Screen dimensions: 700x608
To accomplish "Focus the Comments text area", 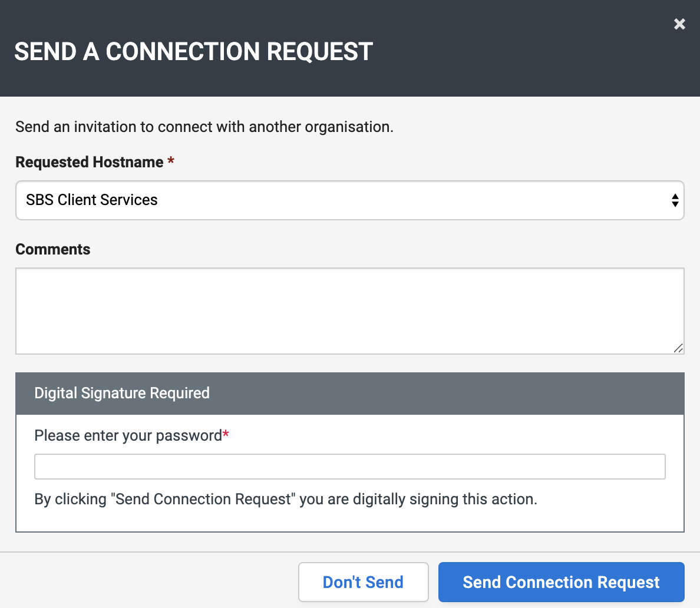I will (x=349, y=311).
